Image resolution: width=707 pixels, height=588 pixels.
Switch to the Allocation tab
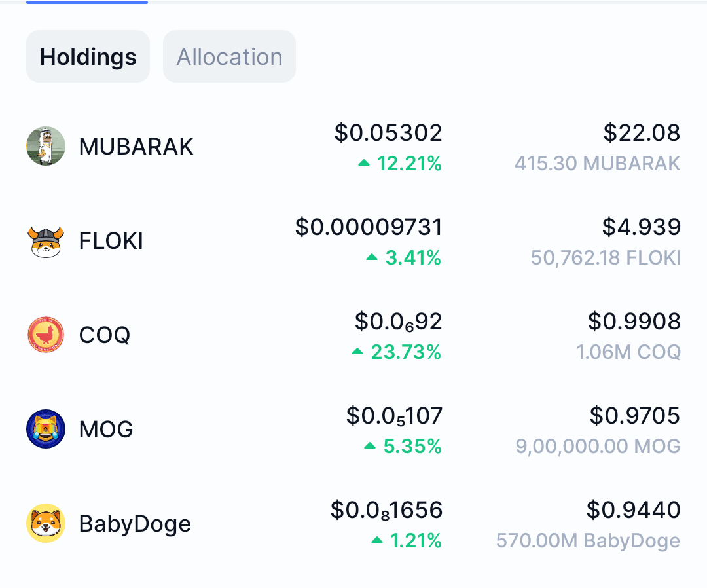[x=230, y=56]
